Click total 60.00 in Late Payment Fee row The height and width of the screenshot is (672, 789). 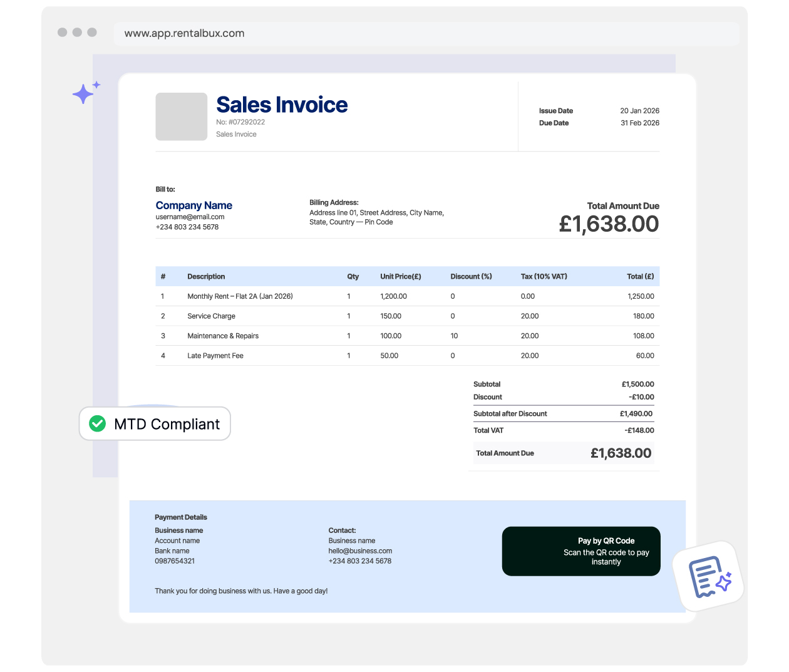[646, 356]
